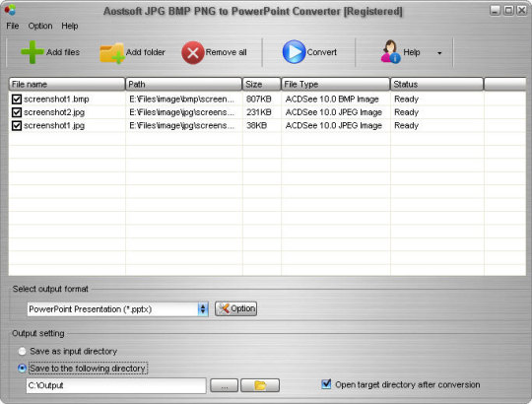Uncheck the screenshot1.bmp file checkbox

coord(17,100)
